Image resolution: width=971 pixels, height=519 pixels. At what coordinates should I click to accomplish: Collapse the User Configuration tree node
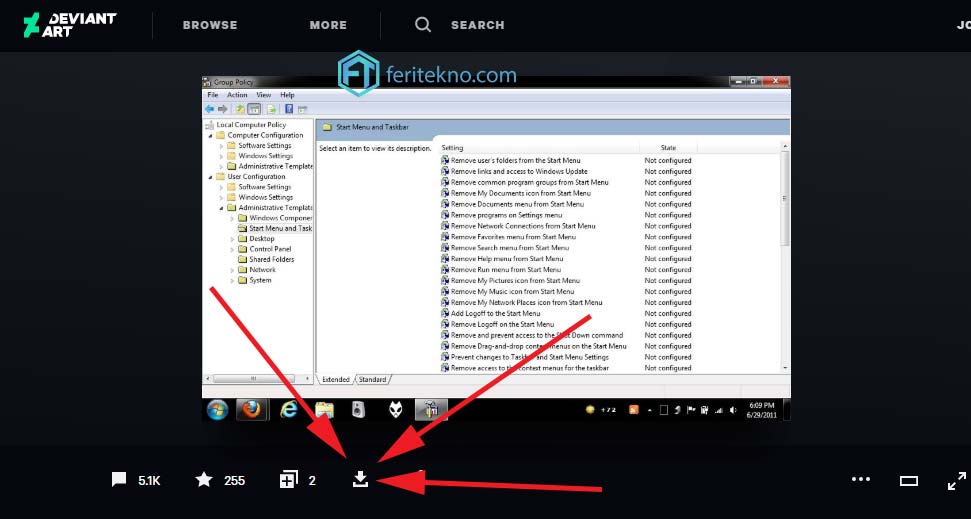tap(211, 177)
